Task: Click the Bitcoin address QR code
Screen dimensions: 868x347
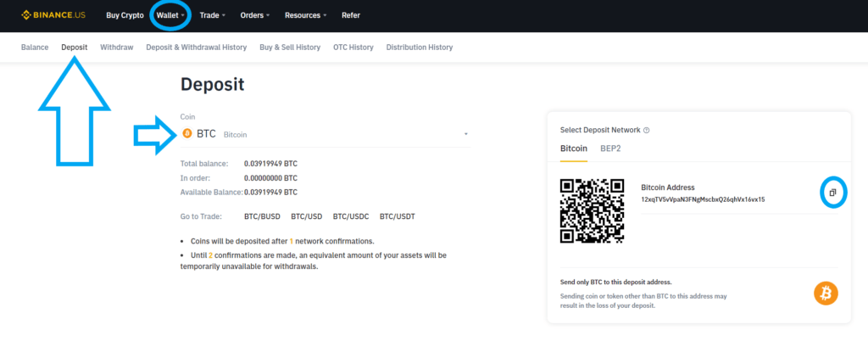Action: (593, 211)
